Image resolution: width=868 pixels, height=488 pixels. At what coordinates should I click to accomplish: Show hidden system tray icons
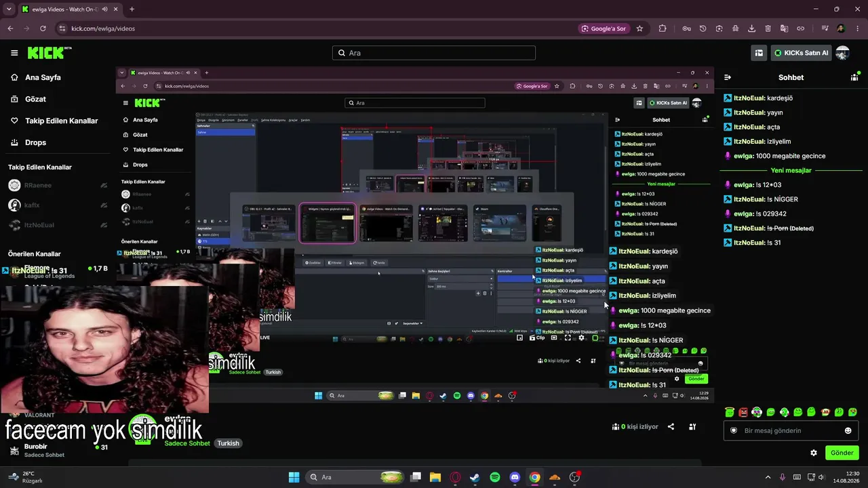pos(768,477)
